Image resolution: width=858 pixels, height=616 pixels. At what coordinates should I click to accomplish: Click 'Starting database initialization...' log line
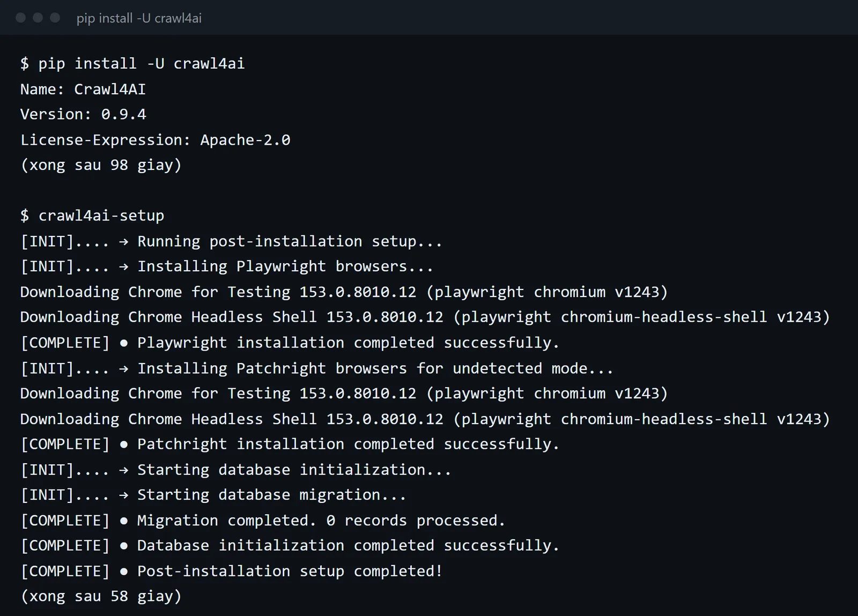[236, 470]
